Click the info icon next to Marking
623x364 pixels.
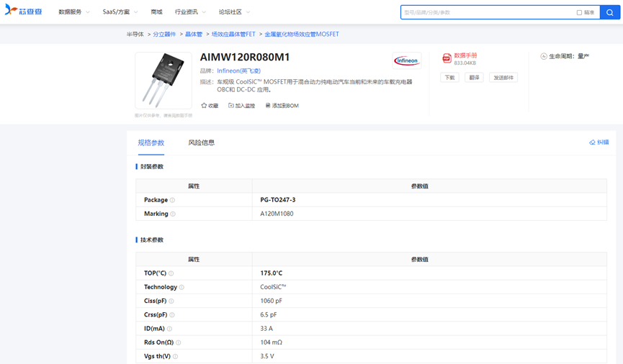click(173, 214)
